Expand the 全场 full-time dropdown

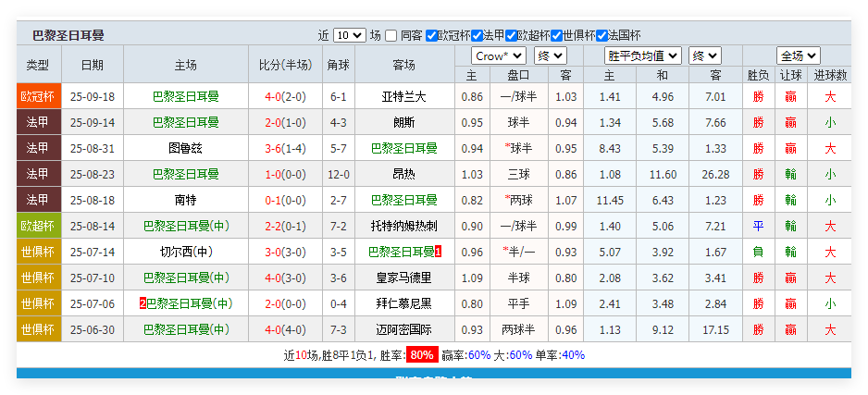pos(798,56)
